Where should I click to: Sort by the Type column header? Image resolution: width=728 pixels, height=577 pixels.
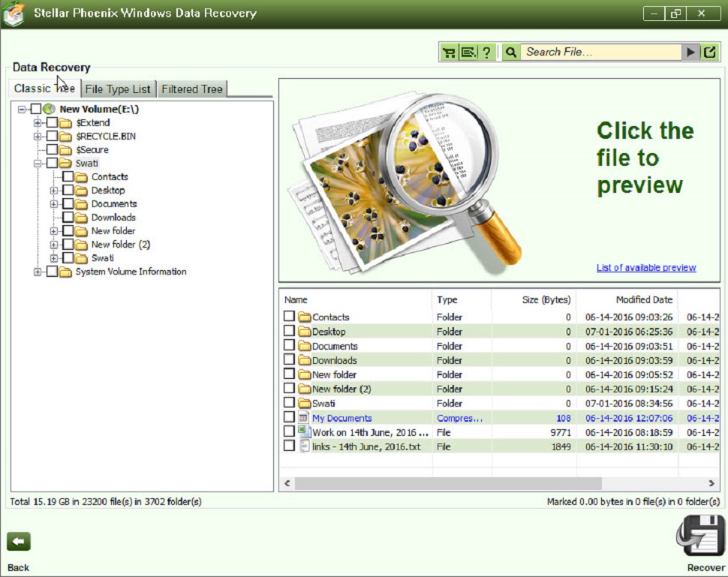462,300
